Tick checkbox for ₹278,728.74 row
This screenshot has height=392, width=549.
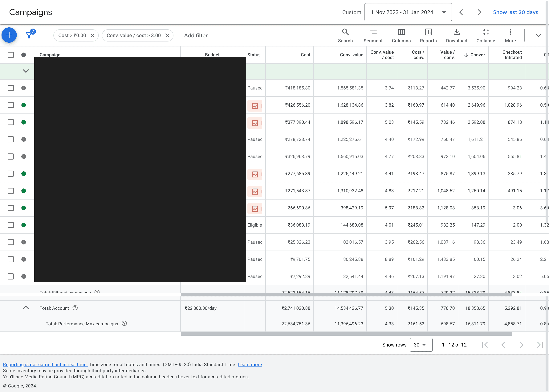(11, 139)
